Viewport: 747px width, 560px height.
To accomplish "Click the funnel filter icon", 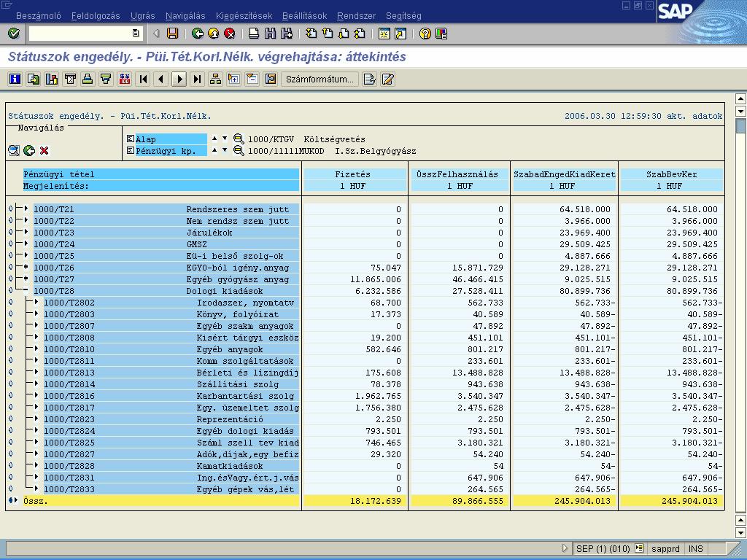I will pos(106,79).
